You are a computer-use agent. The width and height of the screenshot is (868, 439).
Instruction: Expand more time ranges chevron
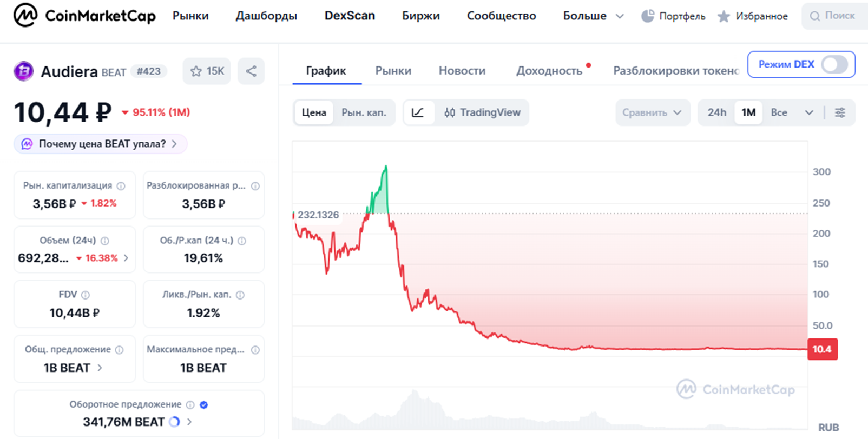[x=809, y=112]
